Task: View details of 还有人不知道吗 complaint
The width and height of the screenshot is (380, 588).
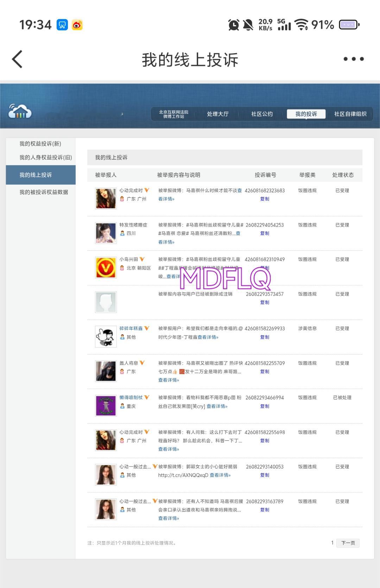Action: pyautogui.click(x=169, y=518)
